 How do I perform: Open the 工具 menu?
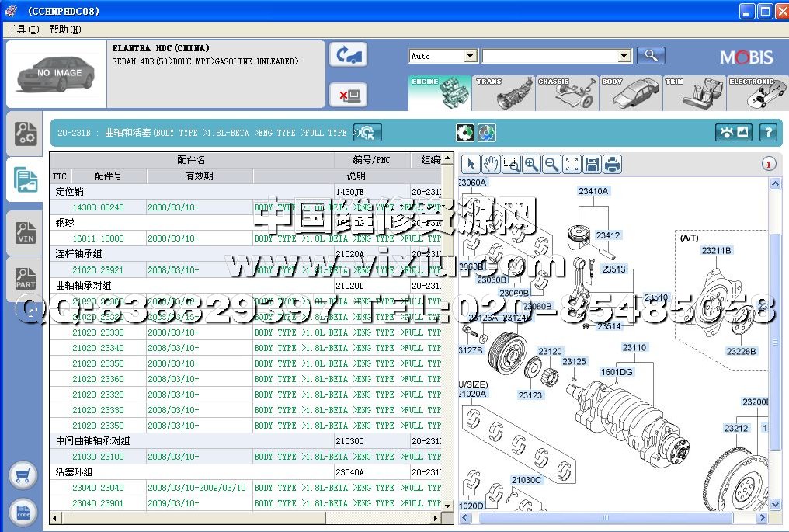[23, 30]
